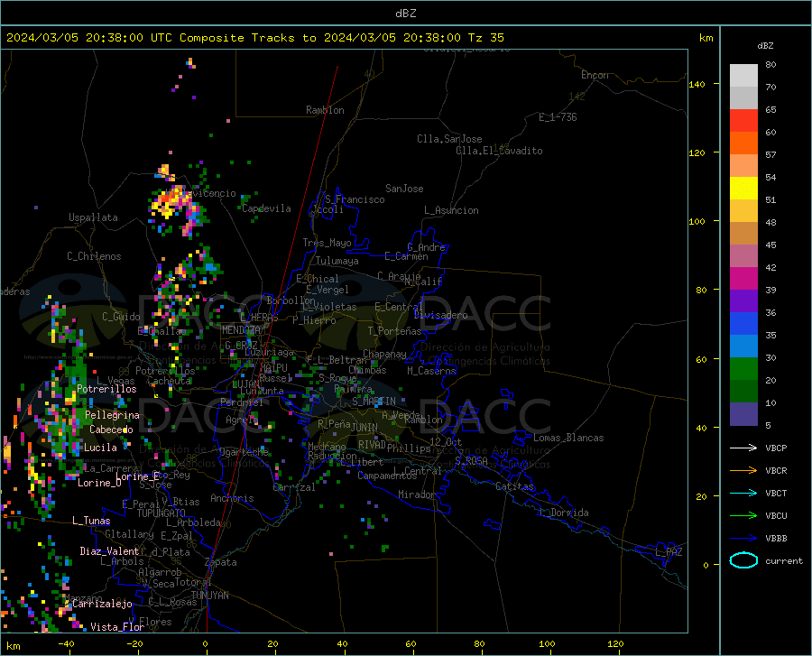This screenshot has height=656, width=812.
Task: Click the C_Chilenos label
Action: point(94,256)
